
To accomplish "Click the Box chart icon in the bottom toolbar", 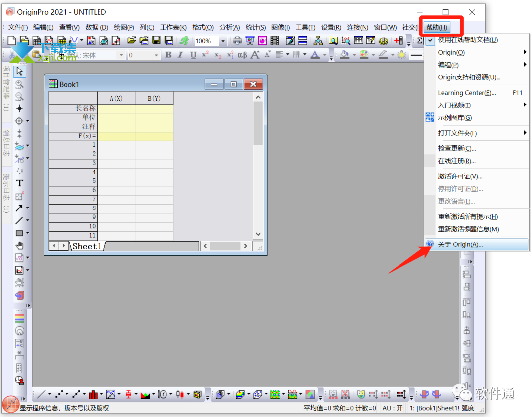I will click(x=128, y=394).
